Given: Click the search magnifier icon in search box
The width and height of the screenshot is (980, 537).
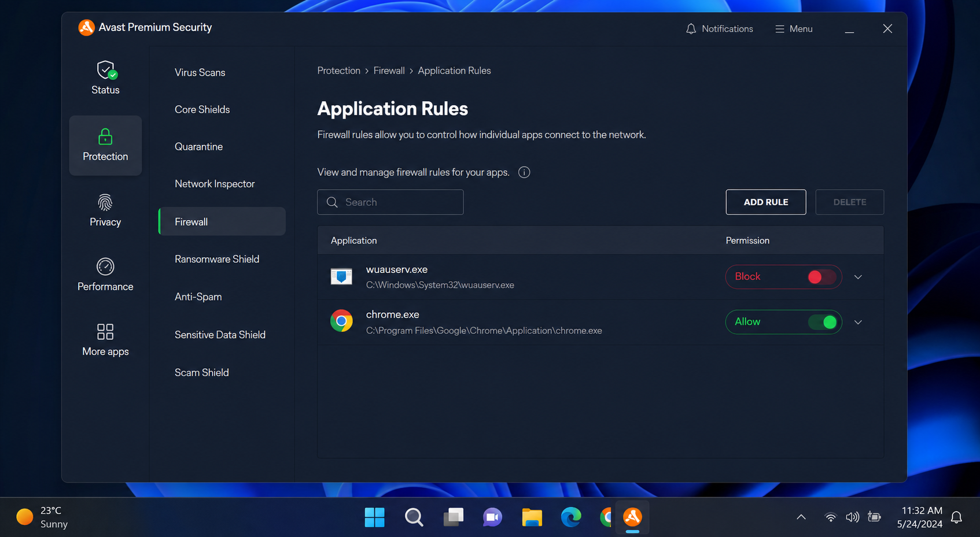Looking at the screenshot, I should click(x=332, y=202).
